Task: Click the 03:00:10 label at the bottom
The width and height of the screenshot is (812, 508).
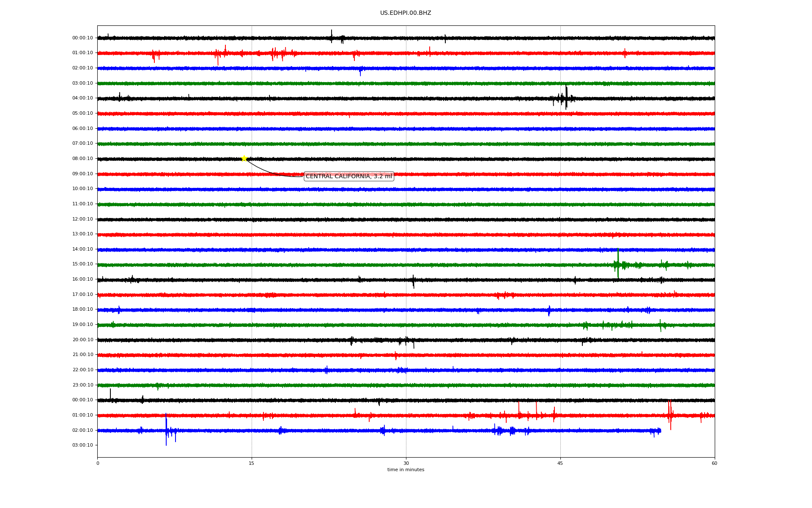Action: coord(82,445)
